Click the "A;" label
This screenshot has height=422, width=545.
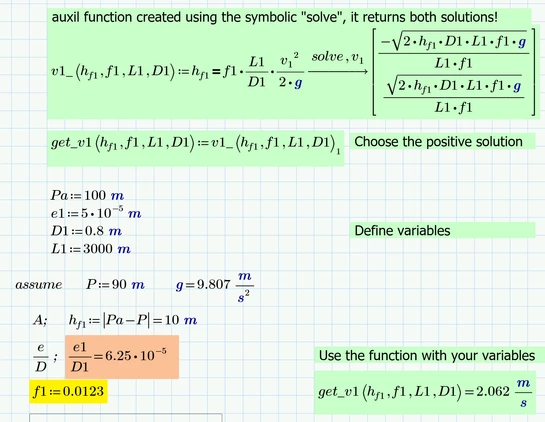[x=40, y=320]
